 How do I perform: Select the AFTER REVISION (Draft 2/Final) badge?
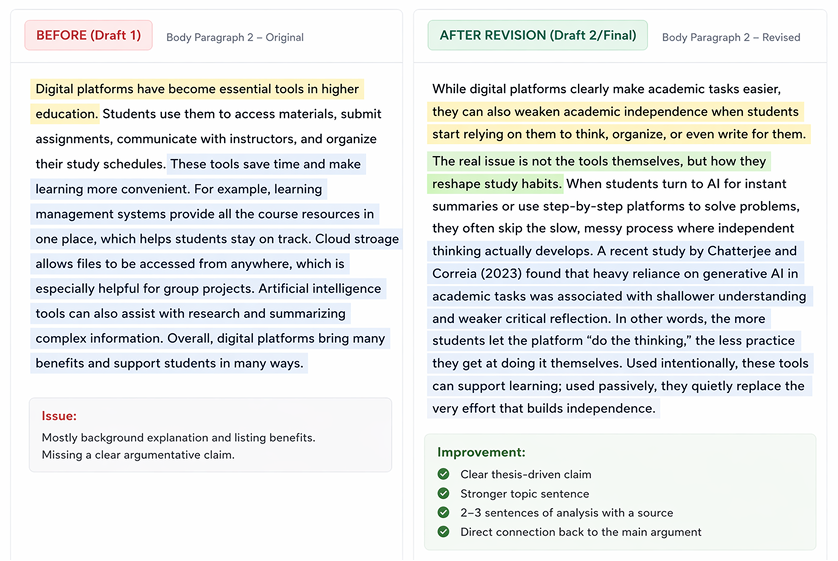[x=537, y=36]
